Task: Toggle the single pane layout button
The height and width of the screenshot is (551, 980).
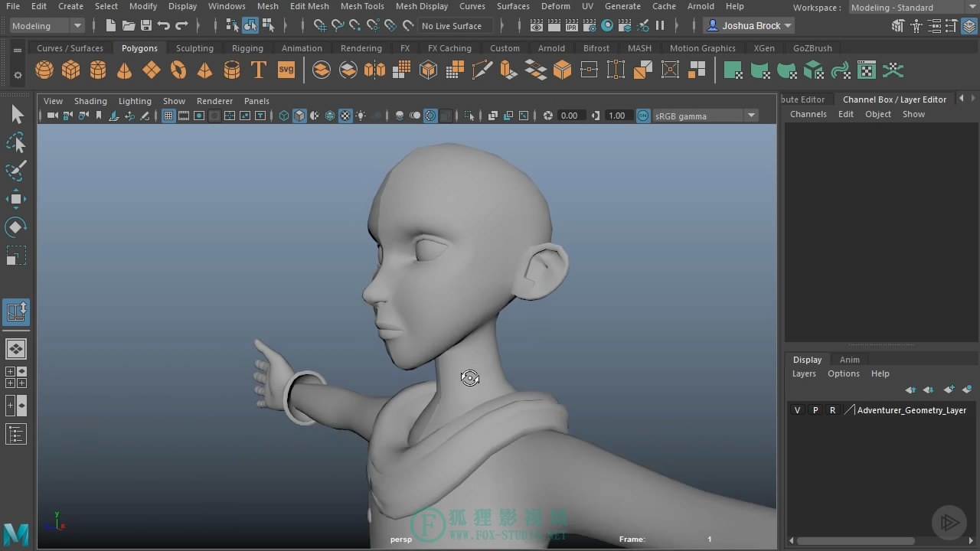Action: click(x=16, y=349)
